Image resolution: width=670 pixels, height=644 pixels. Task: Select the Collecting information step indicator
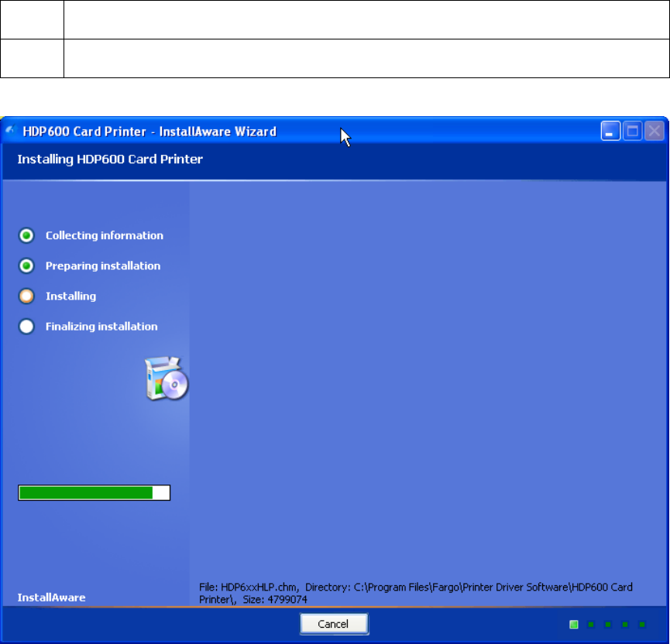(x=26, y=235)
